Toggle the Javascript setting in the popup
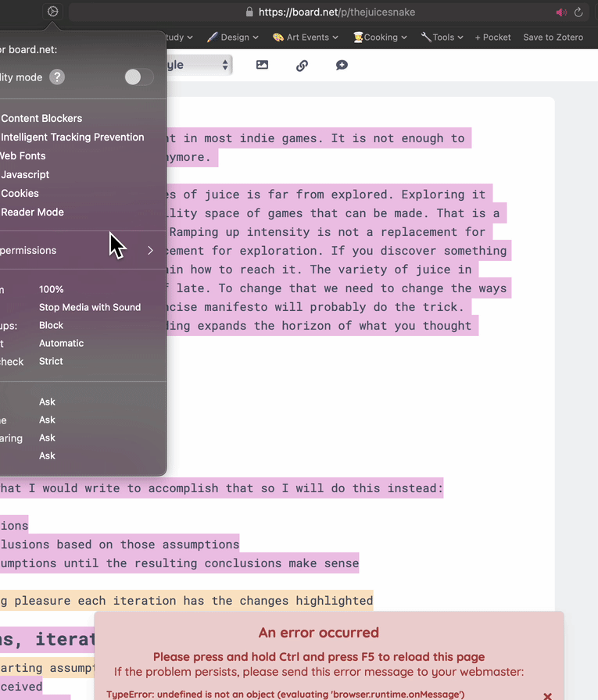The height and width of the screenshot is (700, 598). pos(25,175)
